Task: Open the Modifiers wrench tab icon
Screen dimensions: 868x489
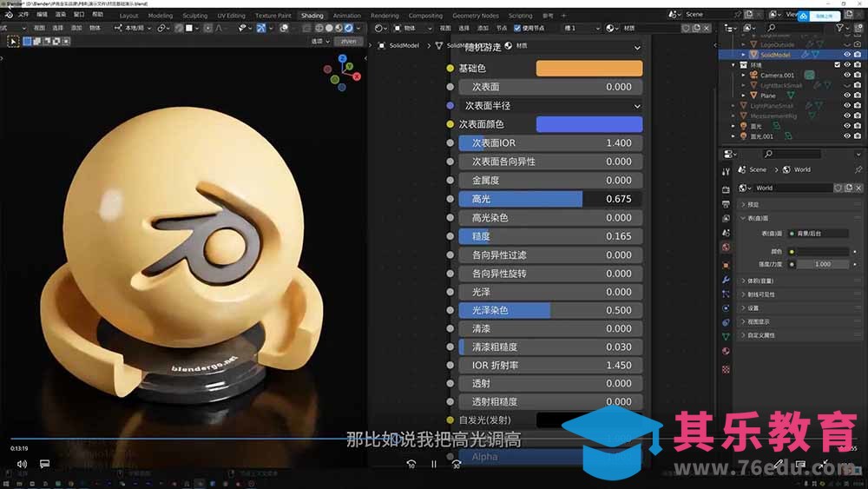Action: tap(726, 280)
